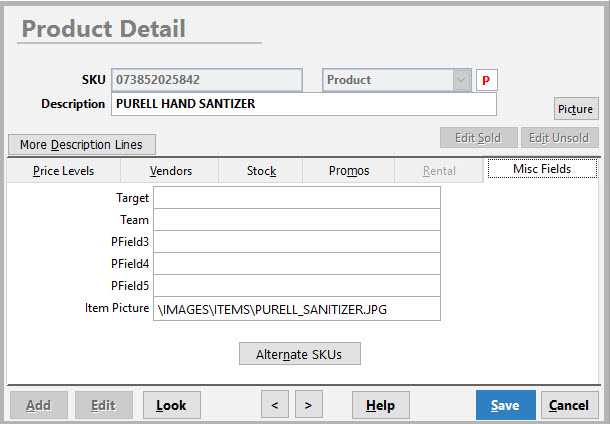
Task: Click the Team input field
Action: pos(297,220)
